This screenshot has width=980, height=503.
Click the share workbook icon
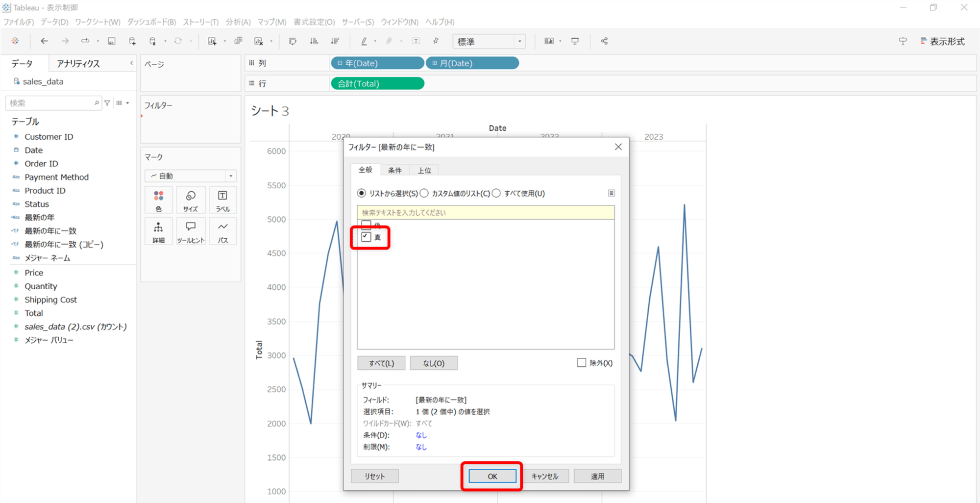[x=604, y=41]
